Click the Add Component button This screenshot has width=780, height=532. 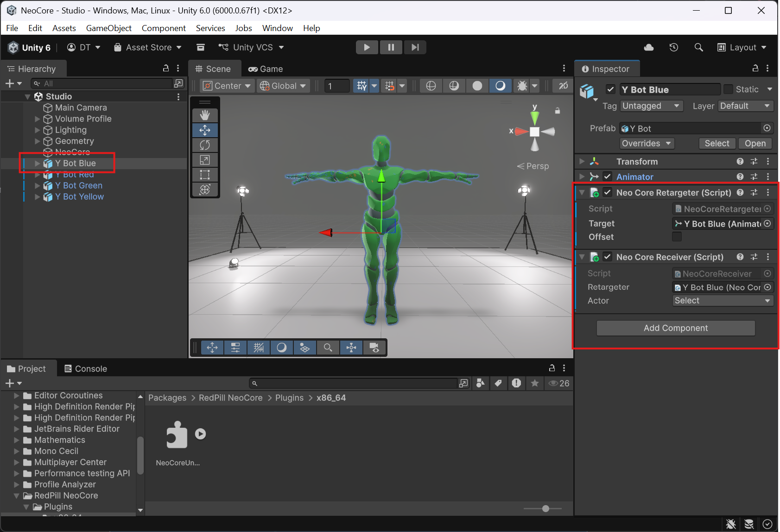[x=675, y=328]
